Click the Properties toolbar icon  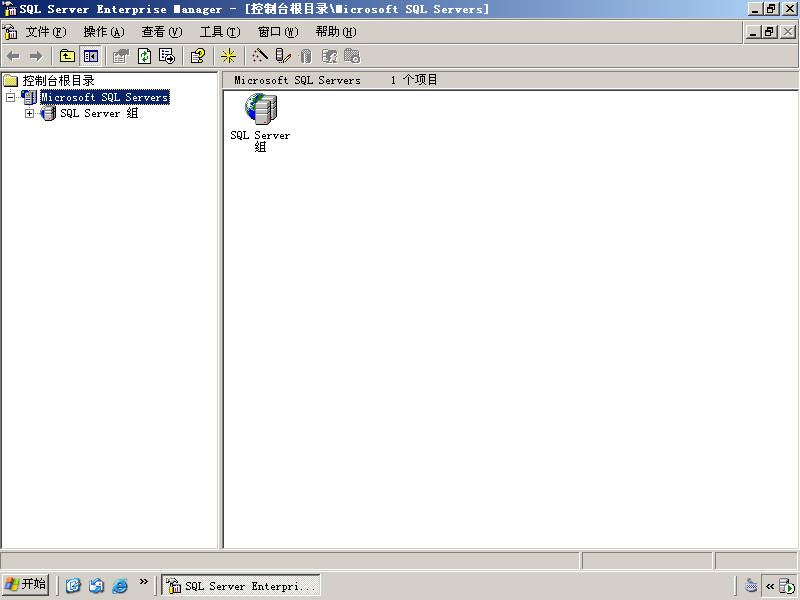(x=121, y=56)
